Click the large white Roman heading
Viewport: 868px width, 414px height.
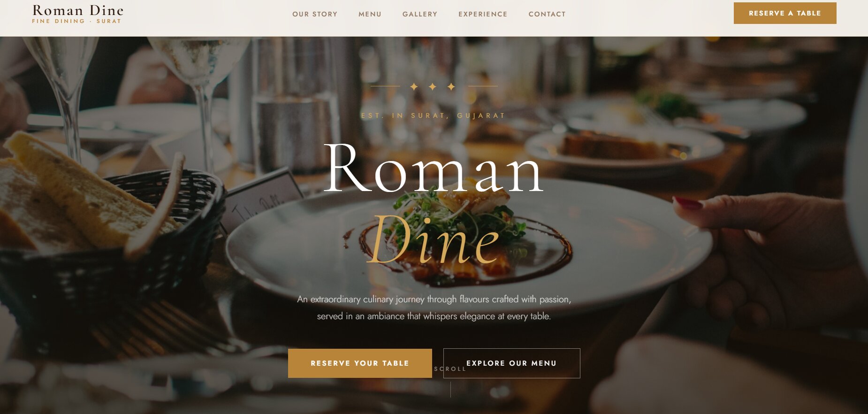click(434, 168)
